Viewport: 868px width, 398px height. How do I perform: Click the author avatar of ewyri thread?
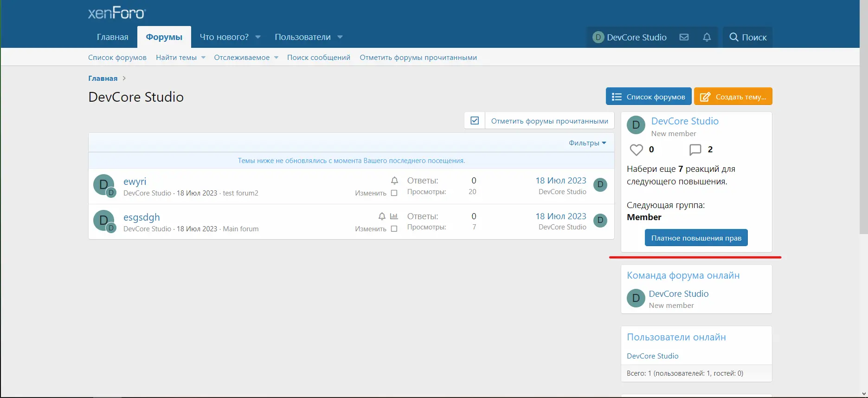click(x=103, y=184)
